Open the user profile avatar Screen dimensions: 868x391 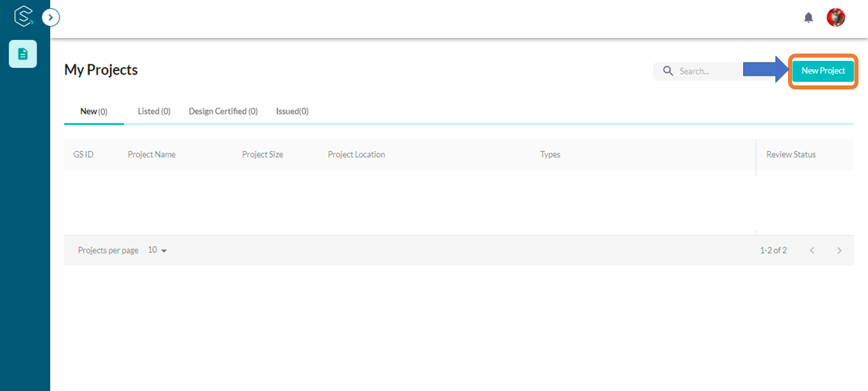pyautogui.click(x=835, y=18)
